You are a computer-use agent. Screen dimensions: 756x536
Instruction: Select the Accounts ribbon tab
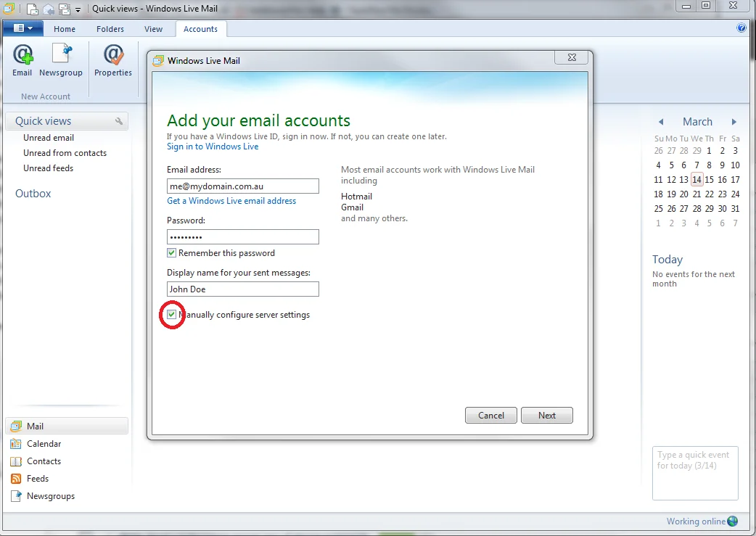(200, 29)
